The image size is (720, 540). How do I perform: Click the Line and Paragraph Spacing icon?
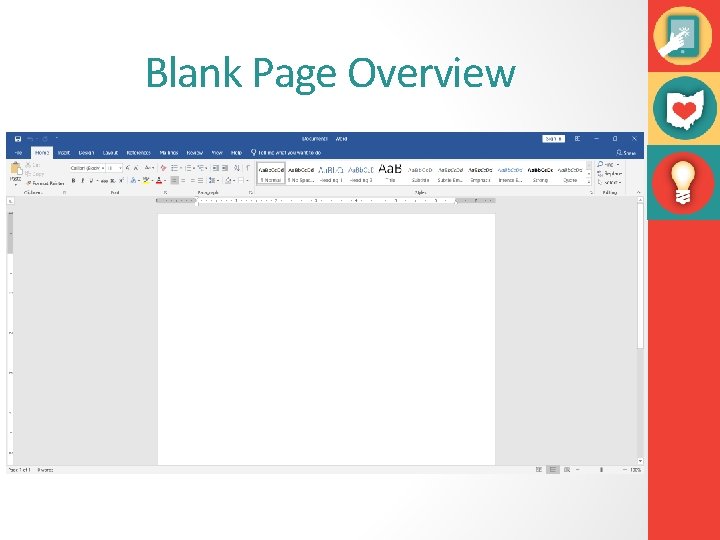pos(213,180)
